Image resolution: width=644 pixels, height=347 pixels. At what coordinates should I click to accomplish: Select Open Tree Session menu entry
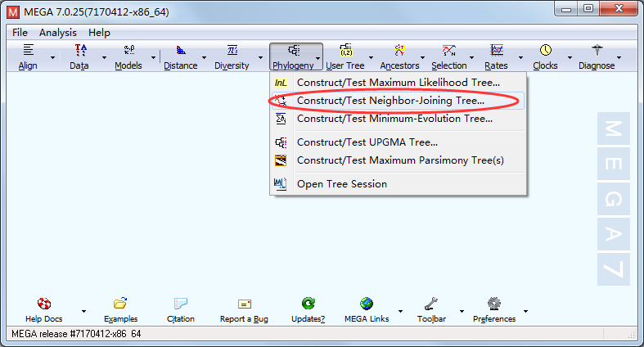tap(398, 184)
